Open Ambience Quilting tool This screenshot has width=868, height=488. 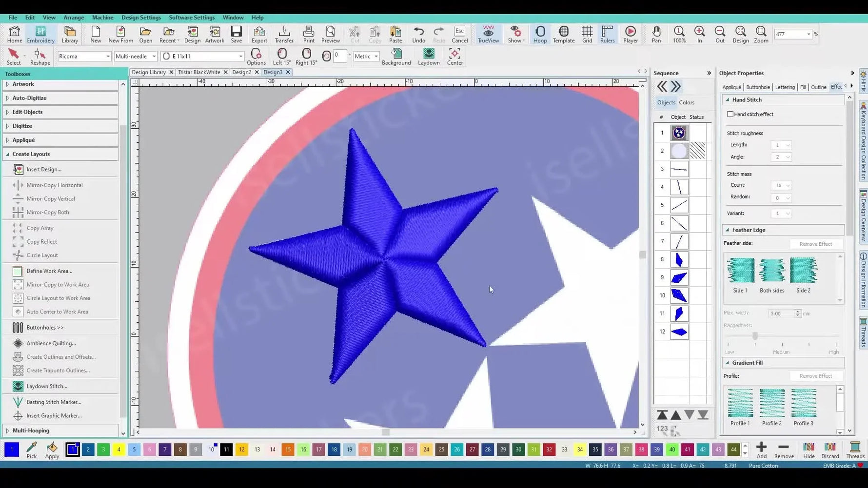tap(51, 343)
